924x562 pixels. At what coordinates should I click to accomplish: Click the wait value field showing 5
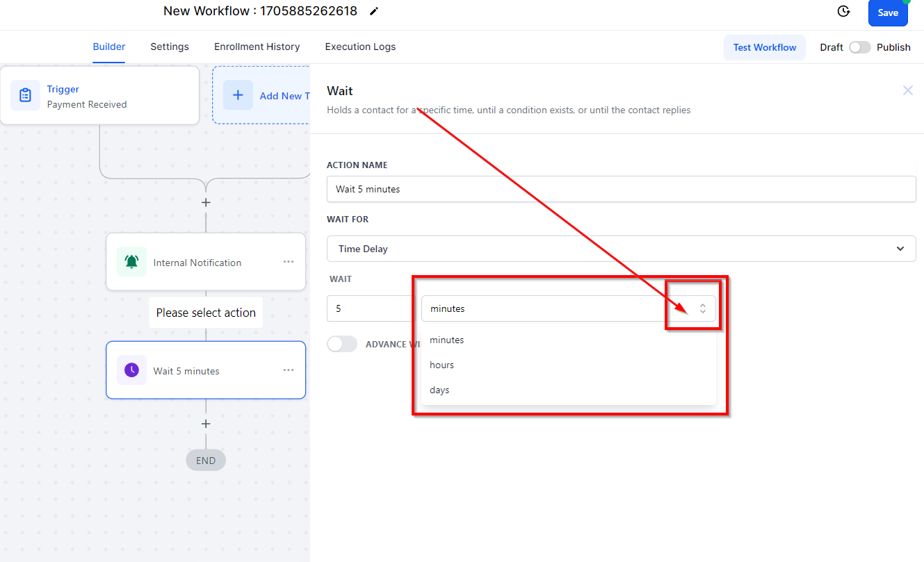tap(371, 308)
